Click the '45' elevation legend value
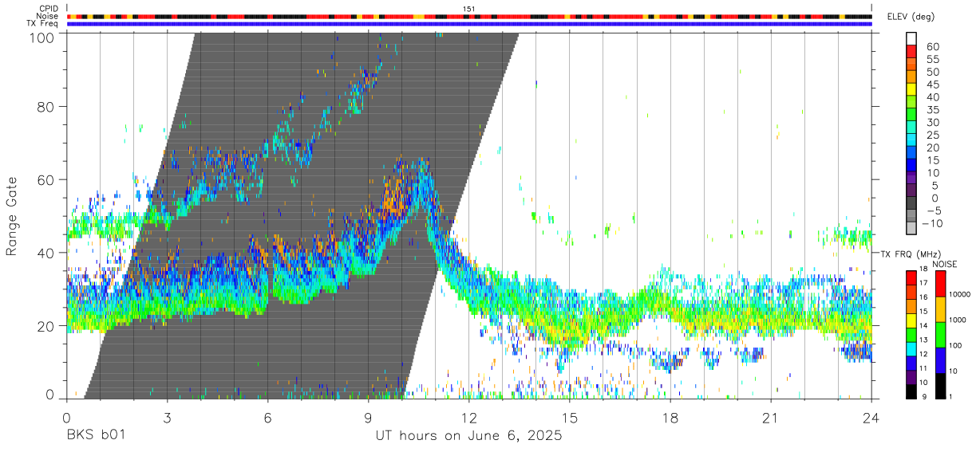 click(x=932, y=85)
